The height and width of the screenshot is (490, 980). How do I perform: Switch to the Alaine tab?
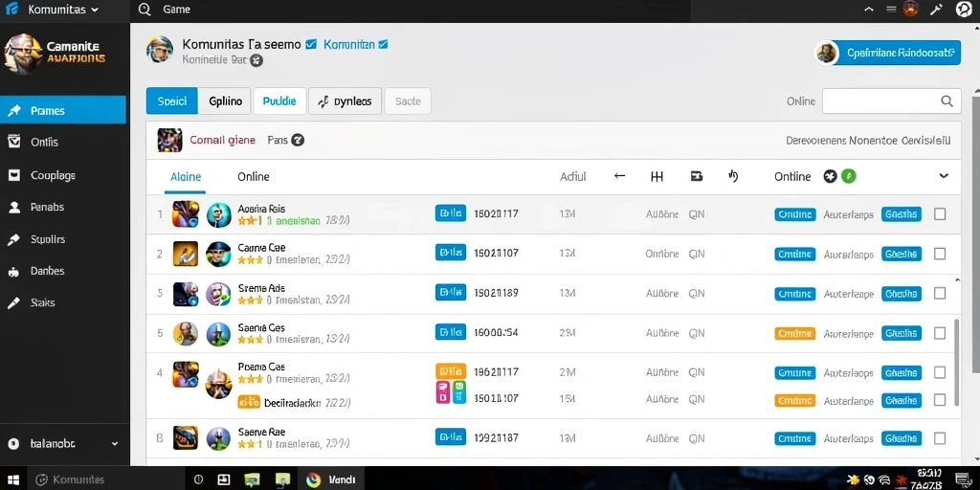point(186,177)
